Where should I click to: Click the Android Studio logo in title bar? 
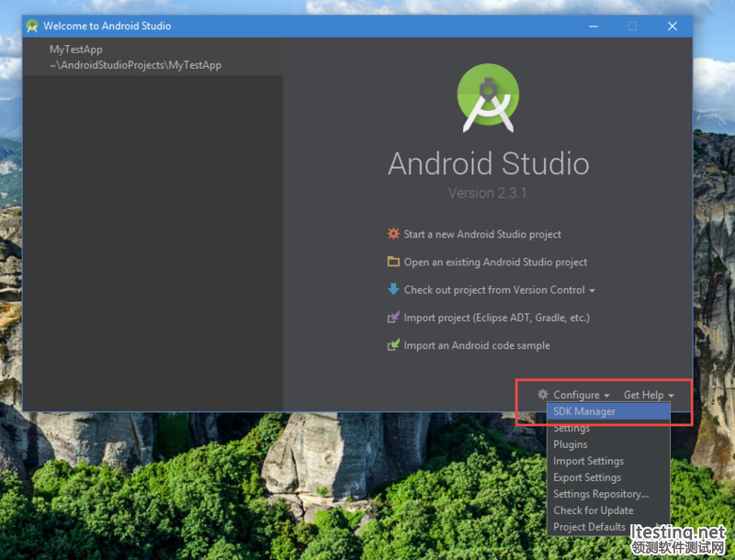click(32, 27)
